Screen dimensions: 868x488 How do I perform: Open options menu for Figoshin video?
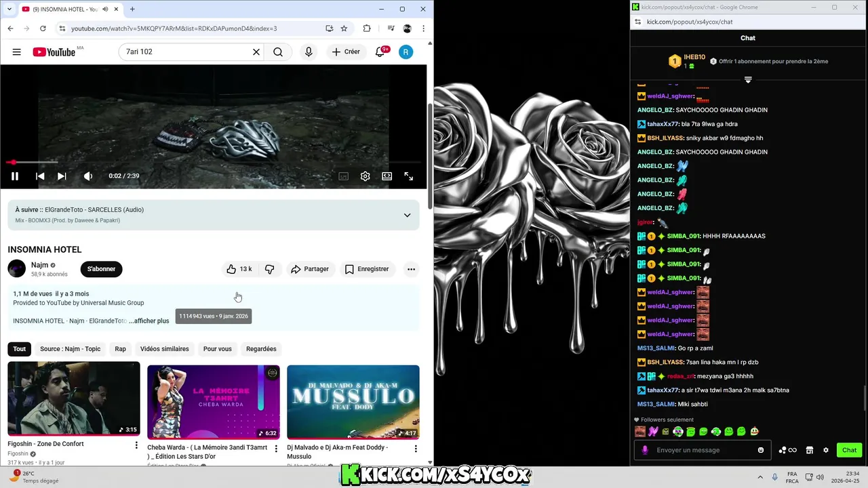136,445
